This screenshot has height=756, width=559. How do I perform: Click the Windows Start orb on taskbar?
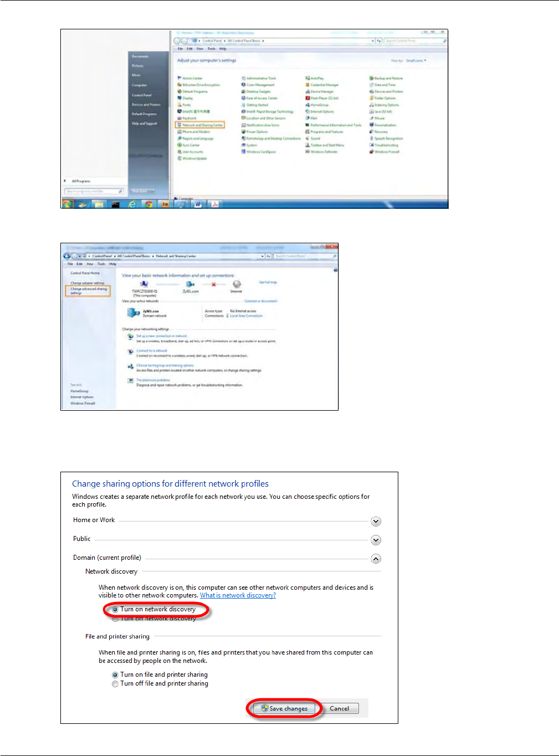coord(68,204)
